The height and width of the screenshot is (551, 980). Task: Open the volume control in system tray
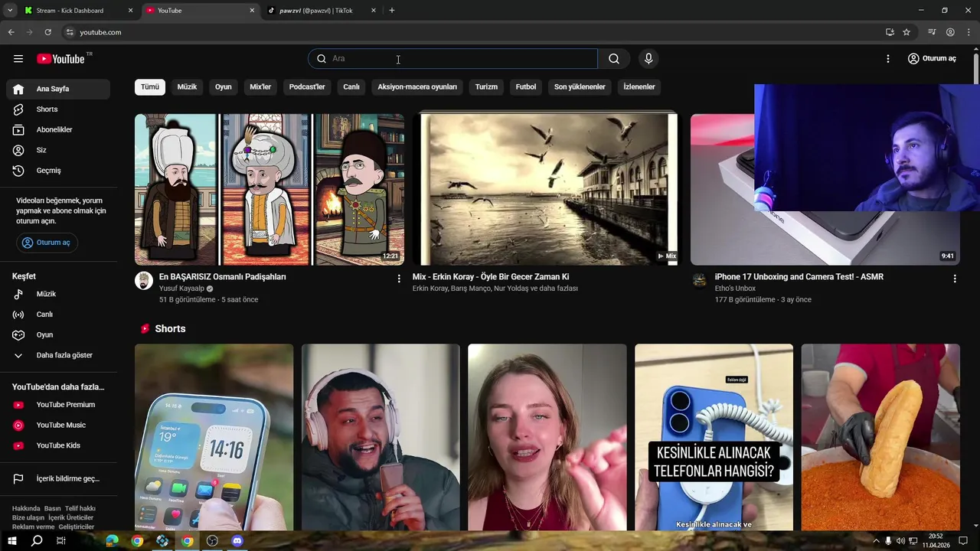tap(900, 541)
